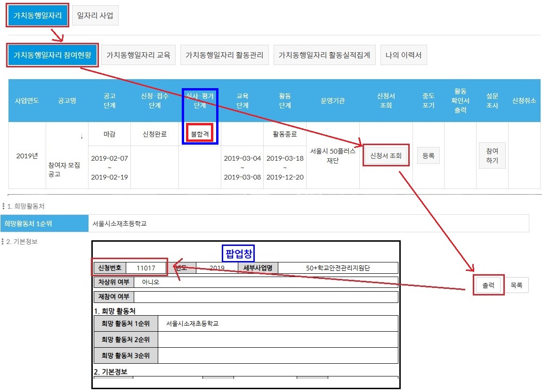Viewport: 542px width, 392px height.
Task: Select the 가치동행일자리 tab
Action: (x=37, y=15)
